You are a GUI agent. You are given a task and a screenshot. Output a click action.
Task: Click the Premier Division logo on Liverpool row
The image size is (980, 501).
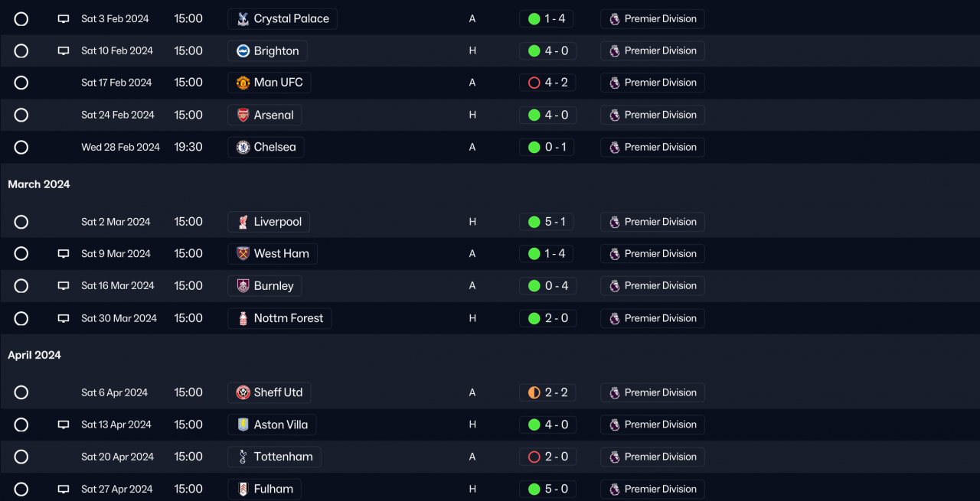[614, 222]
